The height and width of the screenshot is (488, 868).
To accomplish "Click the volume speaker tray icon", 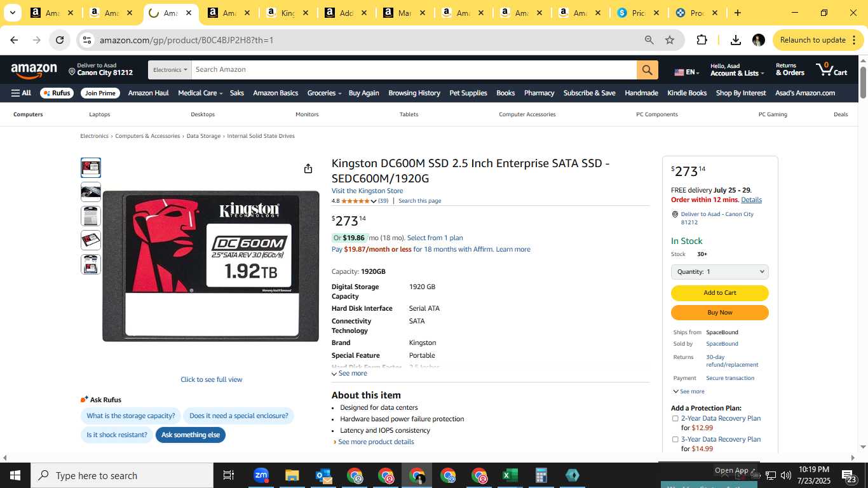I will [x=785, y=475].
